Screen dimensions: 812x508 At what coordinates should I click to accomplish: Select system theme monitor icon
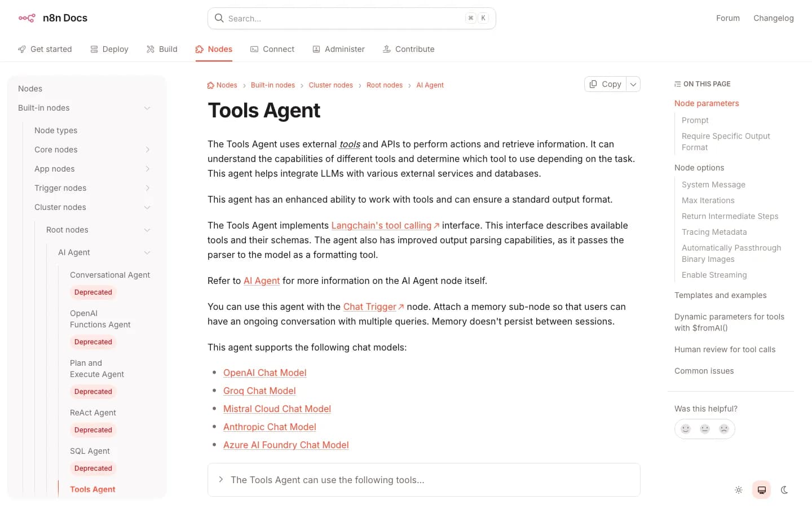[x=762, y=490]
